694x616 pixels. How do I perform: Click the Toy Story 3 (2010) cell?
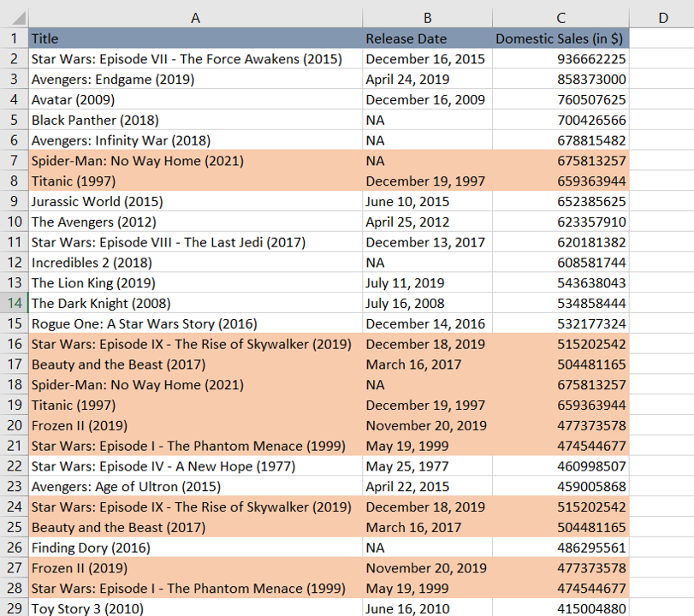pyautogui.click(x=195, y=608)
